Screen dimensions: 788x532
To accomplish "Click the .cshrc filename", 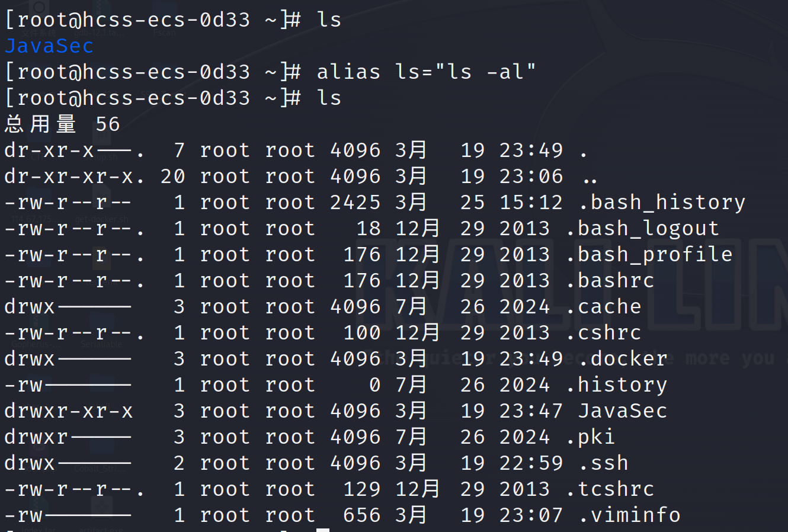I will point(603,332).
